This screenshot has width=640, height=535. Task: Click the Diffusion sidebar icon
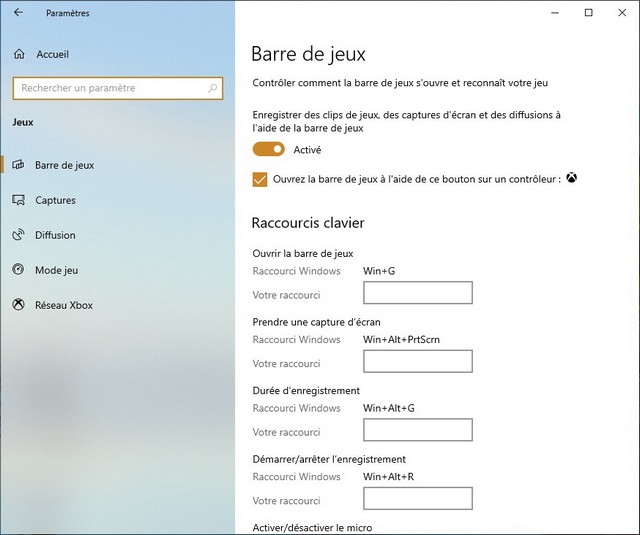click(18, 235)
